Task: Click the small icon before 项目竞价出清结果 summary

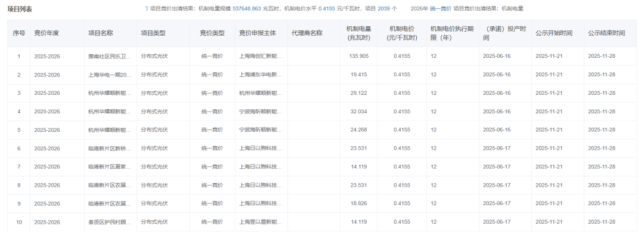Action: tap(147, 9)
